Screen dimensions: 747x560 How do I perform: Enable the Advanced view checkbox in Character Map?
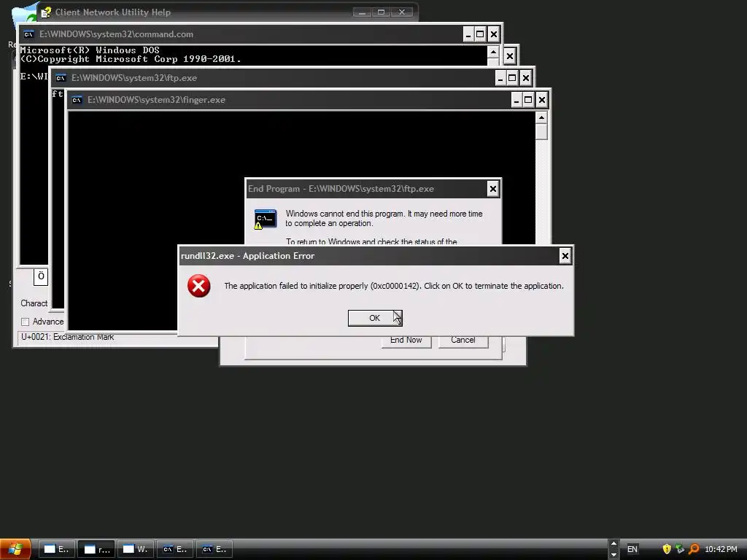coord(26,322)
